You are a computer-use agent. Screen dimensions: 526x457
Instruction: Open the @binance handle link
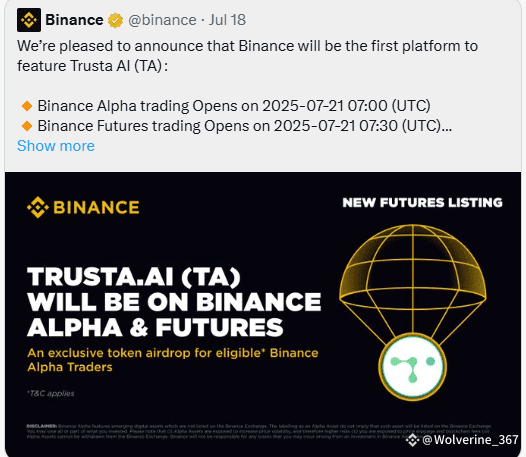pos(162,20)
